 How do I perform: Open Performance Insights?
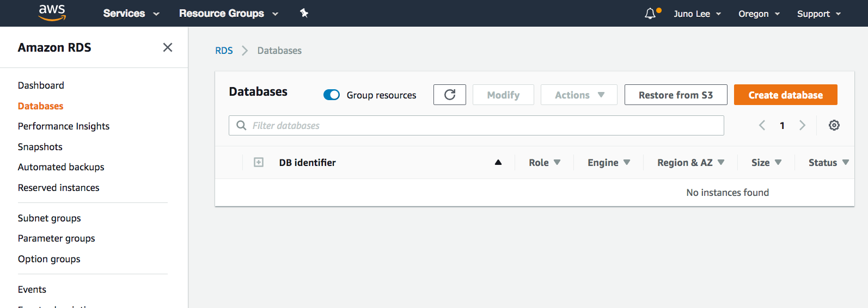coord(64,126)
